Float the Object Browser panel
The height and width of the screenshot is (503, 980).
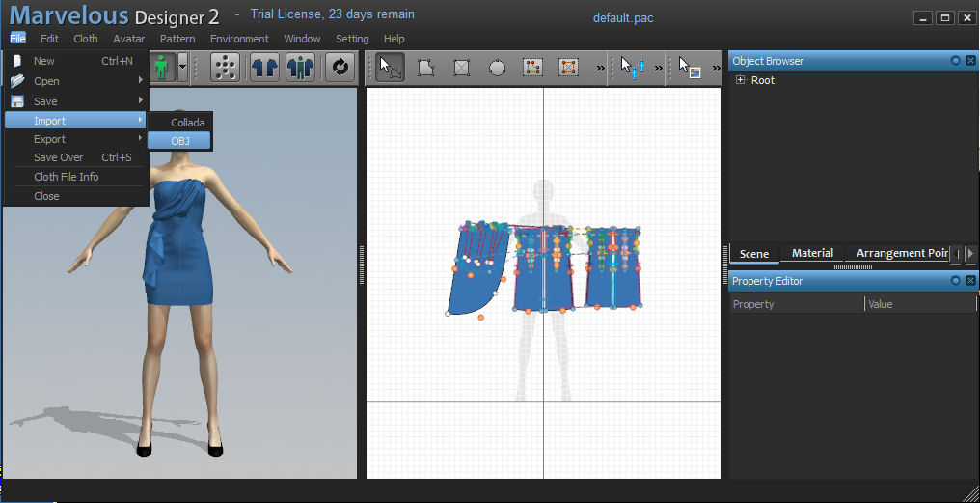(956, 61)
